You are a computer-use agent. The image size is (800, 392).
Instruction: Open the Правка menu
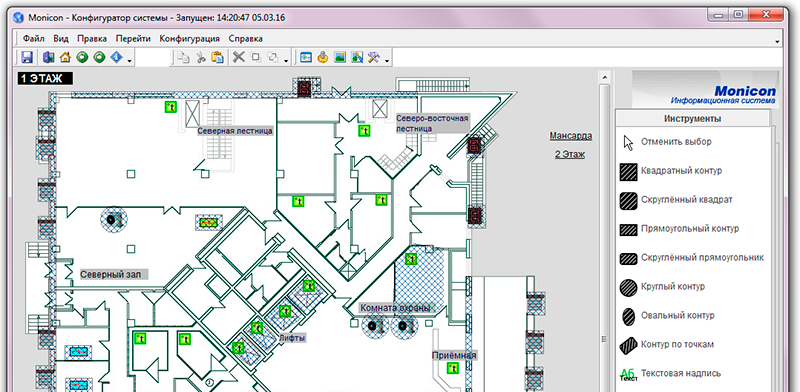(x=92, y=38)
